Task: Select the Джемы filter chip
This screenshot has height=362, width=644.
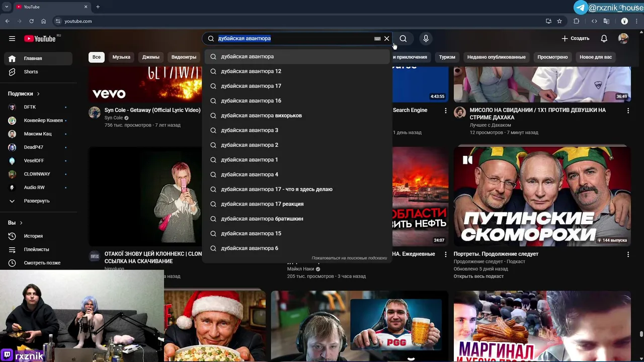Action: 151,57
